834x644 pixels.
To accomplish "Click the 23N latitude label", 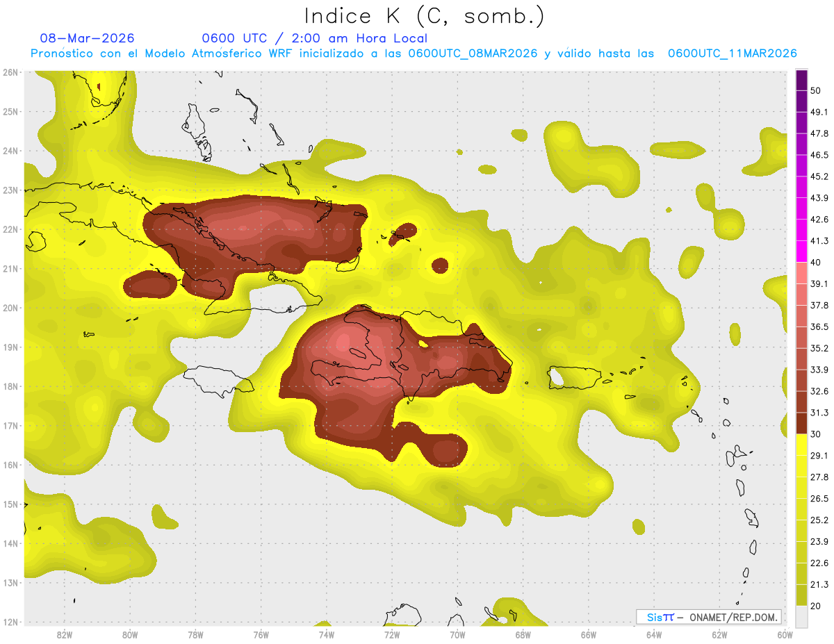I will click(x=10, y=190).
